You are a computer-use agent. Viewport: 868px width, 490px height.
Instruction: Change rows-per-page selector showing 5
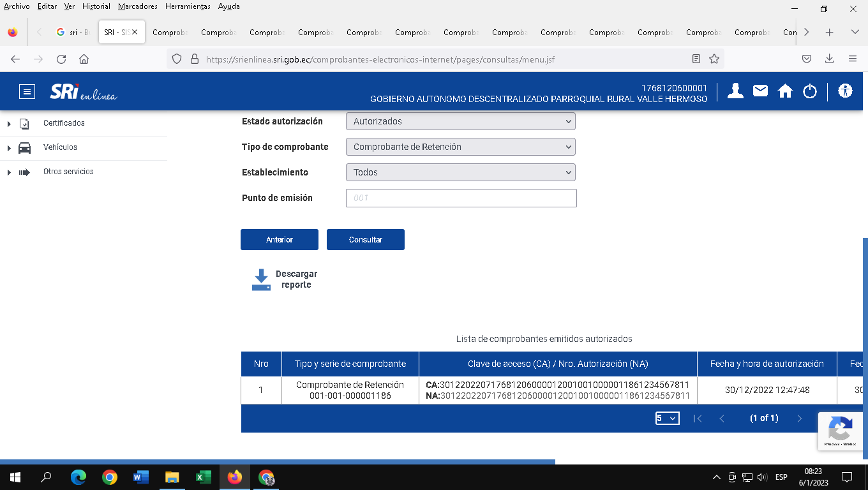point(667,419)
